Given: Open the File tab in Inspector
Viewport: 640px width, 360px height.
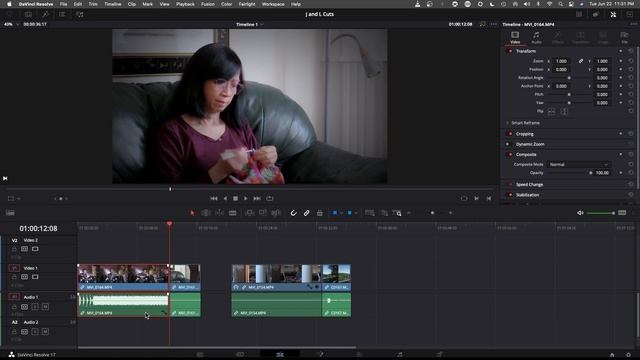Looking at the screenshot, I should point(624,38).
